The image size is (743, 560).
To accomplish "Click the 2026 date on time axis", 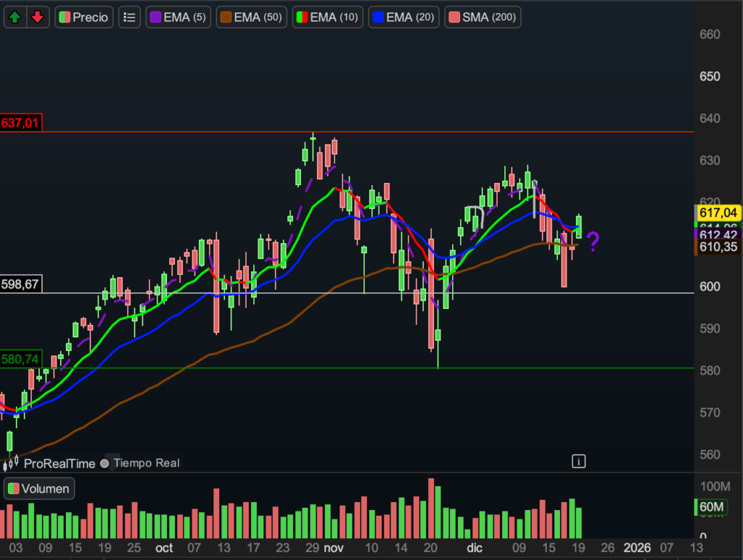I will (637, 548).
